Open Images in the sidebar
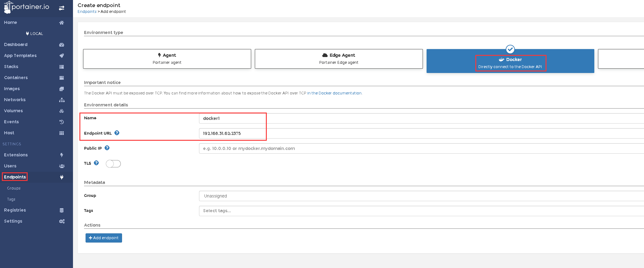Screen dimensions: 644x268 tap(12, 89)
